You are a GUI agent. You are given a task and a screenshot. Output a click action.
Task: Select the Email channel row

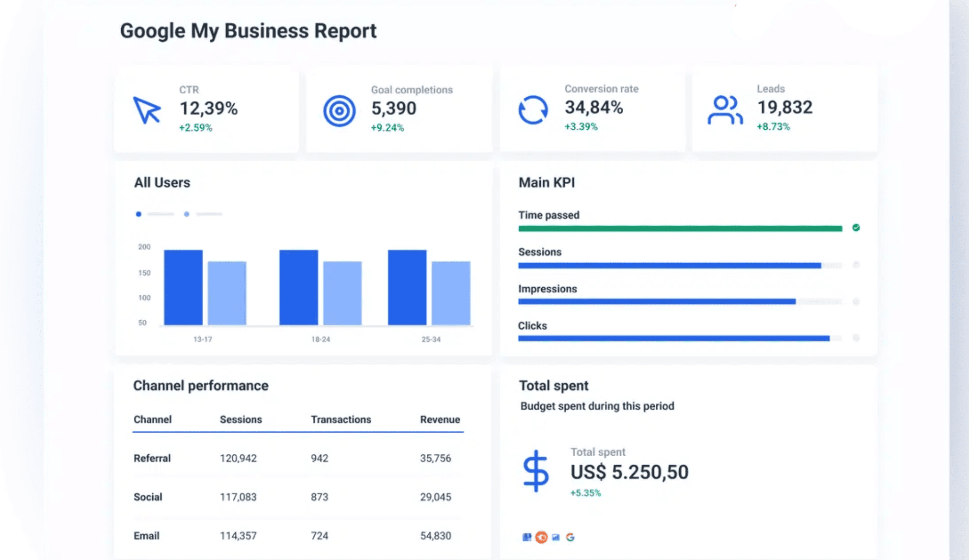point(146,536)
